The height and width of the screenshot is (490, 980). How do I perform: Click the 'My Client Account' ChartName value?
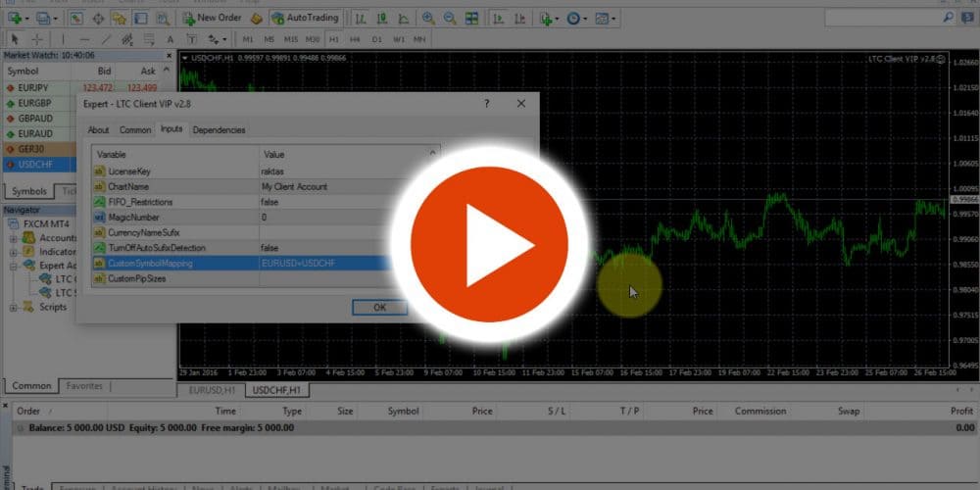[294, 186]
